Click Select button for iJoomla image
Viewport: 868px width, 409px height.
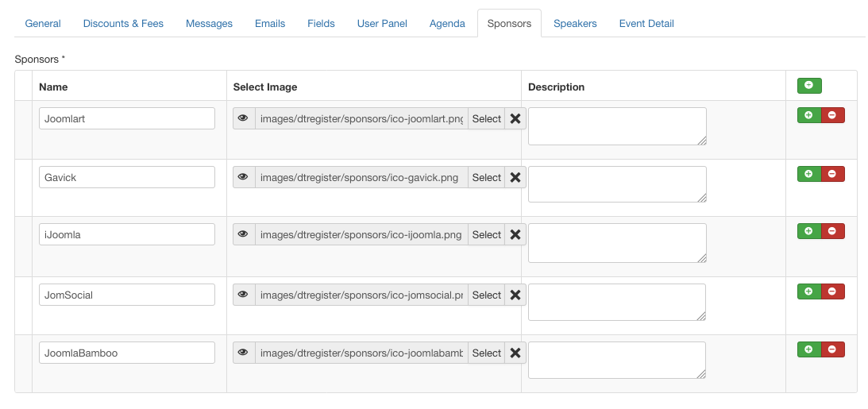(x=487, y=234)
